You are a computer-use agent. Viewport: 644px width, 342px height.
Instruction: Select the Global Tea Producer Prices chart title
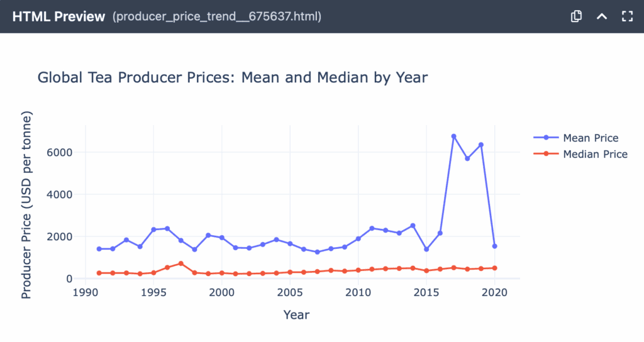233,78
